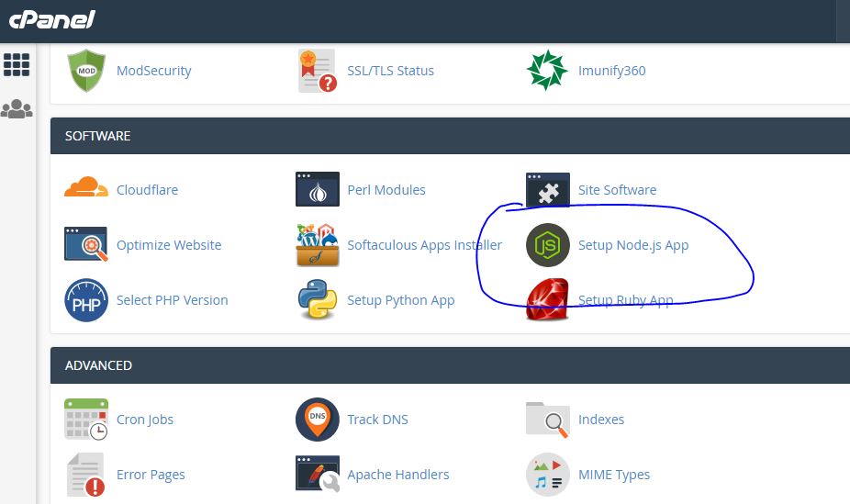Open the Cloudflare link
Screen dimensions: 850x504
tap(147, 190)
